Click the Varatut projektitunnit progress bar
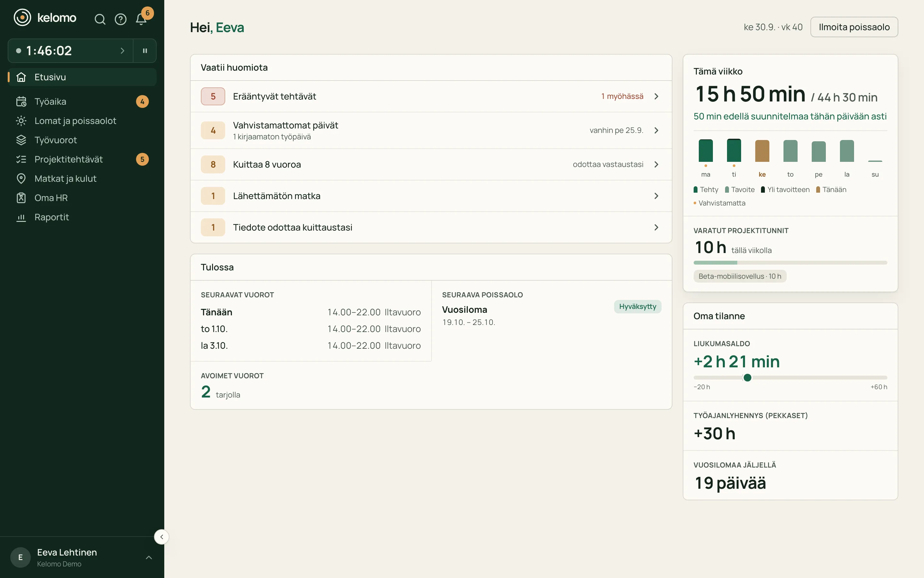Viewport: 924px width, 578px height. 790,263
